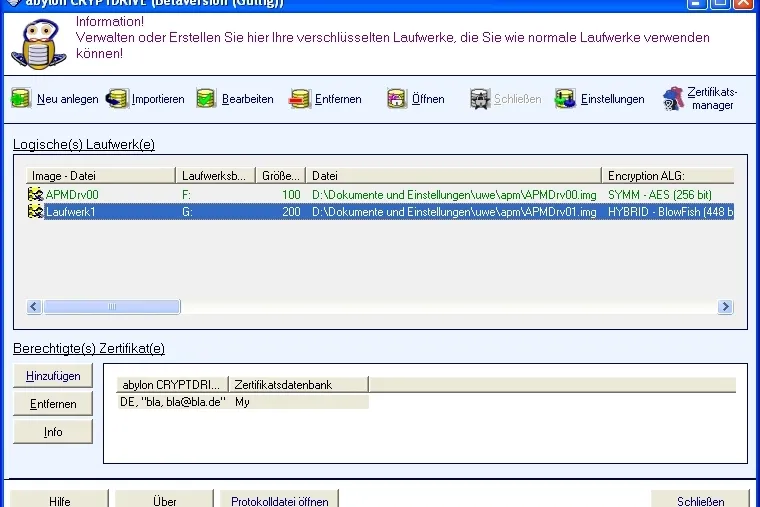The height and width of the screenshot is (507, 760).
Task: Click the horizontal scrollbar thumb in drive list
Action: tap(112, 306)
